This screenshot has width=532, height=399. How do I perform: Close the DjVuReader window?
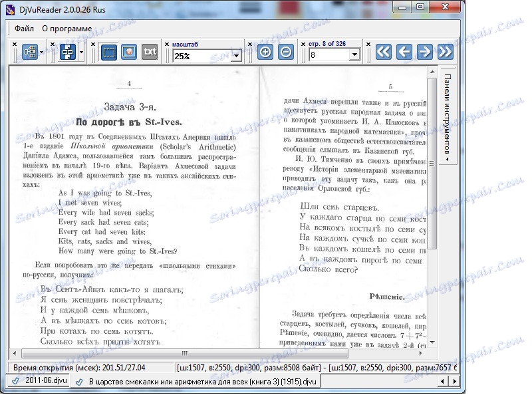(x=445, y=7)
